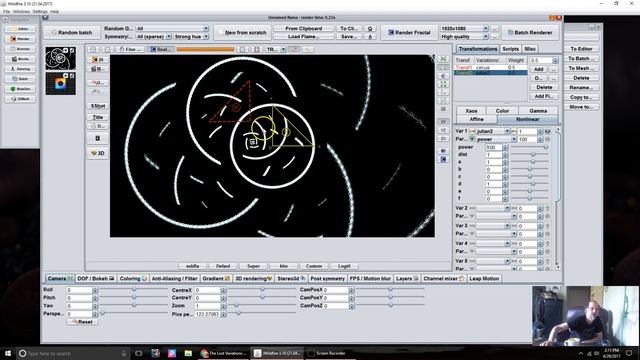Select the first flame thumbnail with circles
This screenshot has width=640, height=360.
pos(60,58)
